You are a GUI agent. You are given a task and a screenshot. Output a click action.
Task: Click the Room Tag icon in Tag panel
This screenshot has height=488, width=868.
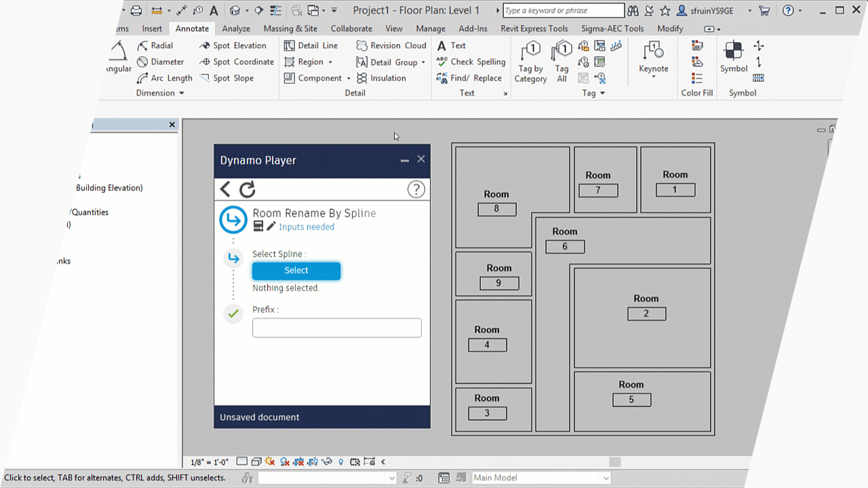point(600,45)
